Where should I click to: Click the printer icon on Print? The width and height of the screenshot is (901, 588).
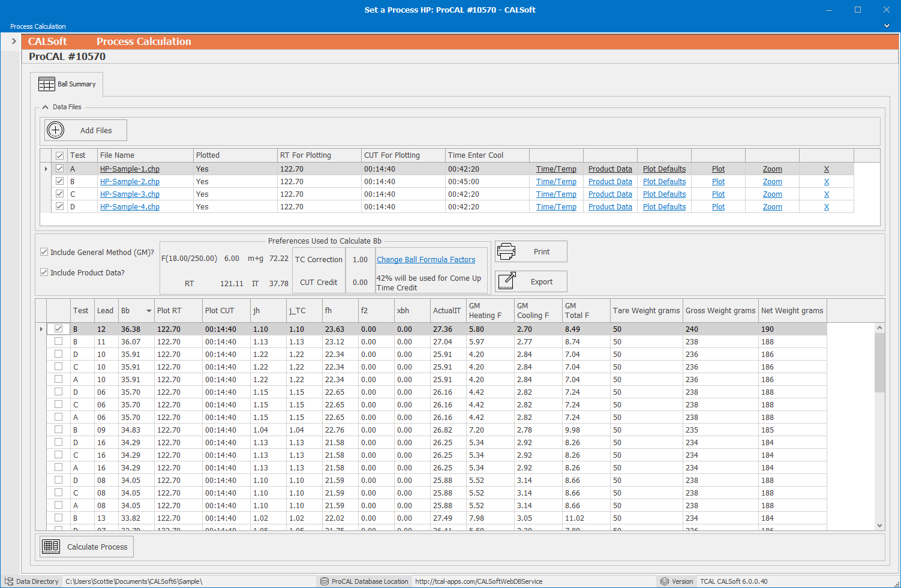coord(506,251)
